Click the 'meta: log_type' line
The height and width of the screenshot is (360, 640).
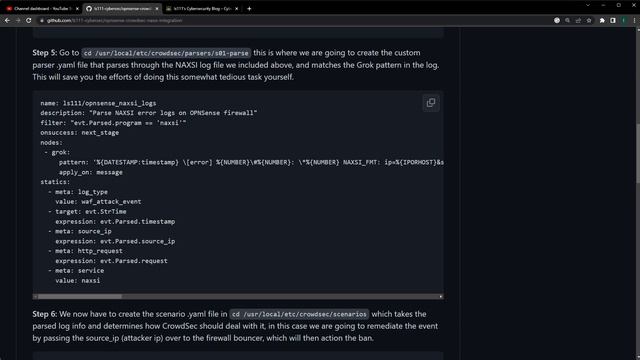point(78,192)
